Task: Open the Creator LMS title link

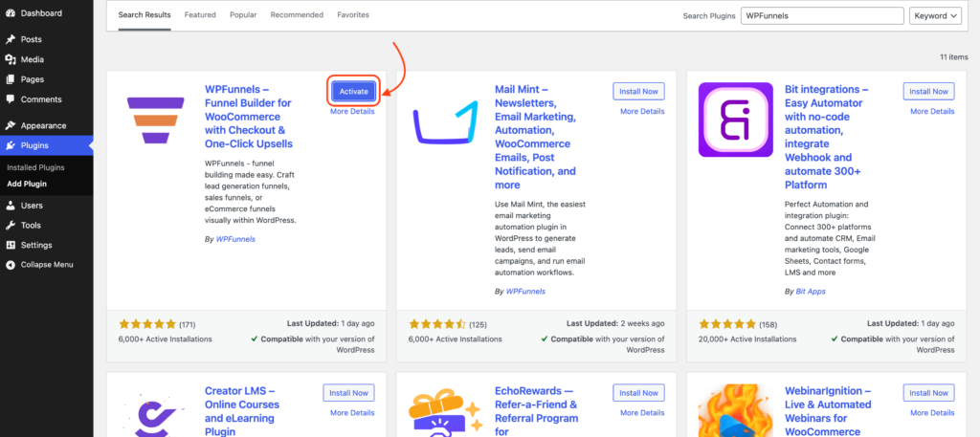Action: coord(242,411)
